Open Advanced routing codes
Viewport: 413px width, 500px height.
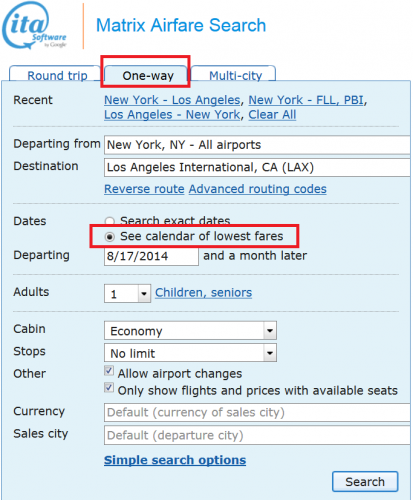tap(257, 189)
